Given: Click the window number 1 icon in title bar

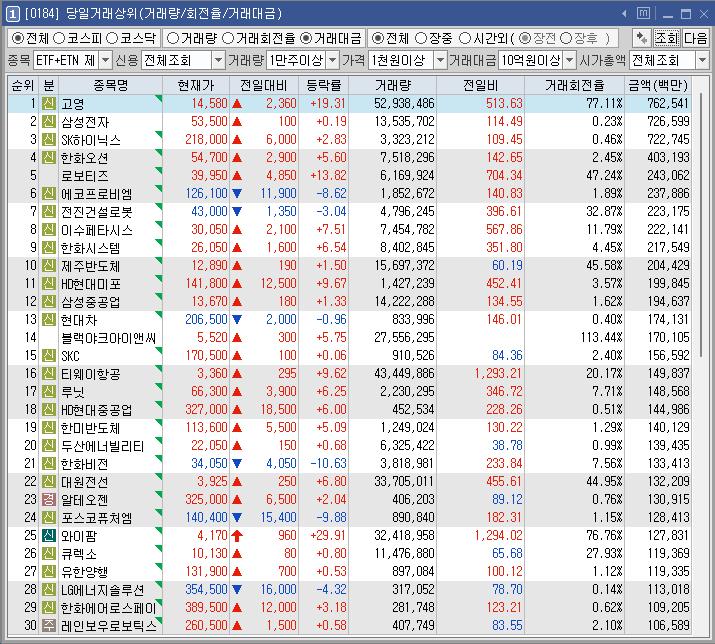Looking at the screenshot, I should point(13,14).
